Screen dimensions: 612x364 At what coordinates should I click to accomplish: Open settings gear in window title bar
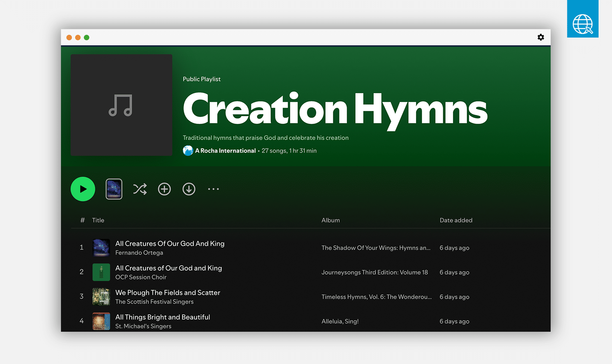[541, 37]
